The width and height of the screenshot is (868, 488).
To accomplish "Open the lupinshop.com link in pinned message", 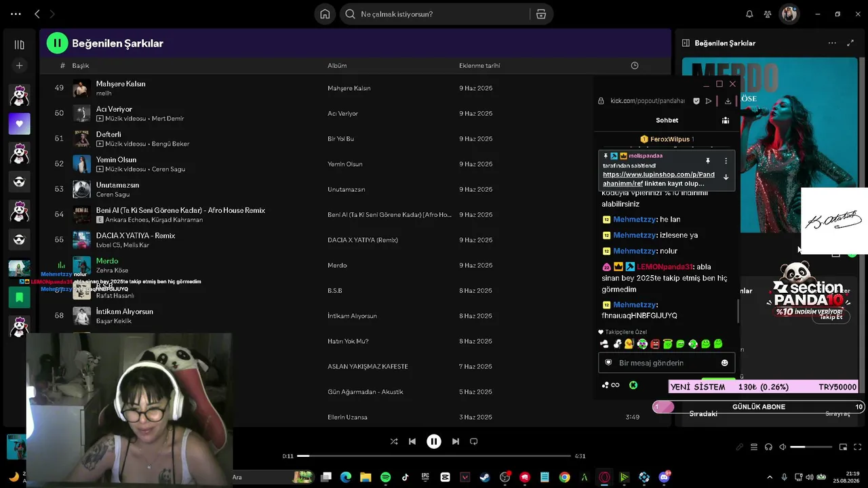I will 658,179.
